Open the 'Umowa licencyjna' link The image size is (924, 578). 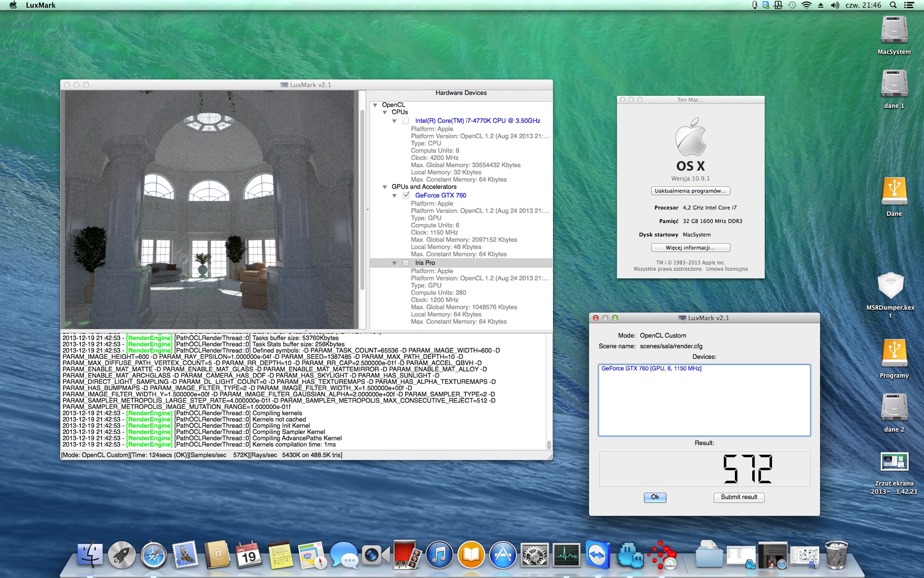click(x=727, y=269)
